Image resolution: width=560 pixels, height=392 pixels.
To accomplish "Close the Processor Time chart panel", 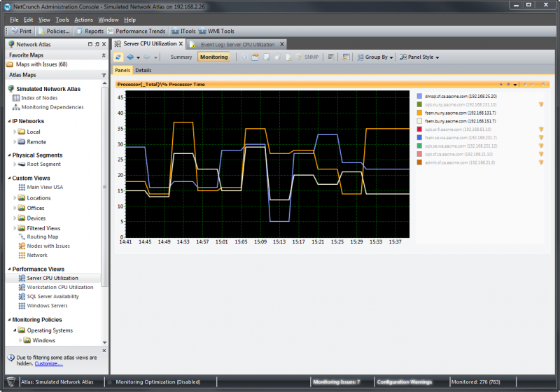I will 544,84.
